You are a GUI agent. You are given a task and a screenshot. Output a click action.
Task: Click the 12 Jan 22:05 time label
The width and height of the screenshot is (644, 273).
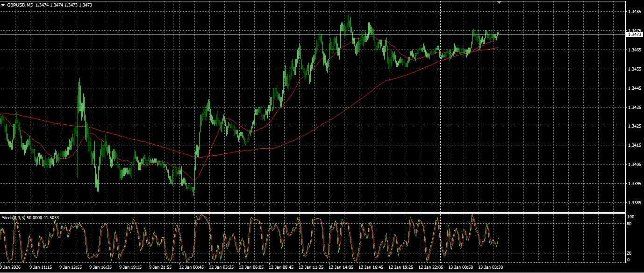pos(430,267)
